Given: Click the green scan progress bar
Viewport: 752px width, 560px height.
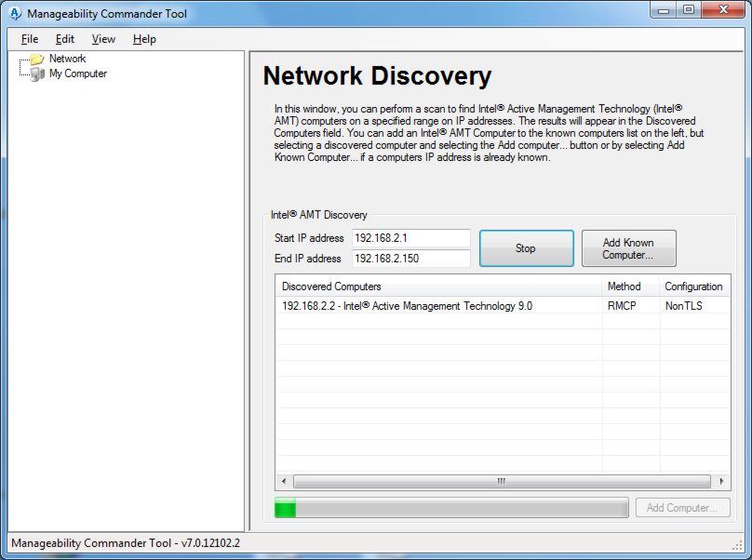Looking at the screenshot, I should (x=451, y=508).
